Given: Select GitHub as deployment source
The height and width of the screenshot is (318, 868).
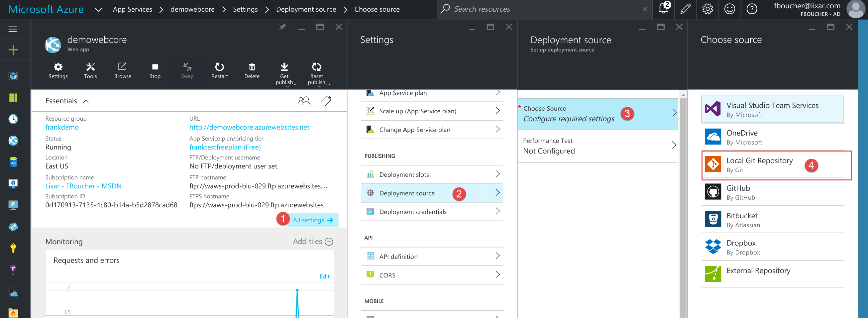Looking at the screenshot, I should tap(772, 192).
